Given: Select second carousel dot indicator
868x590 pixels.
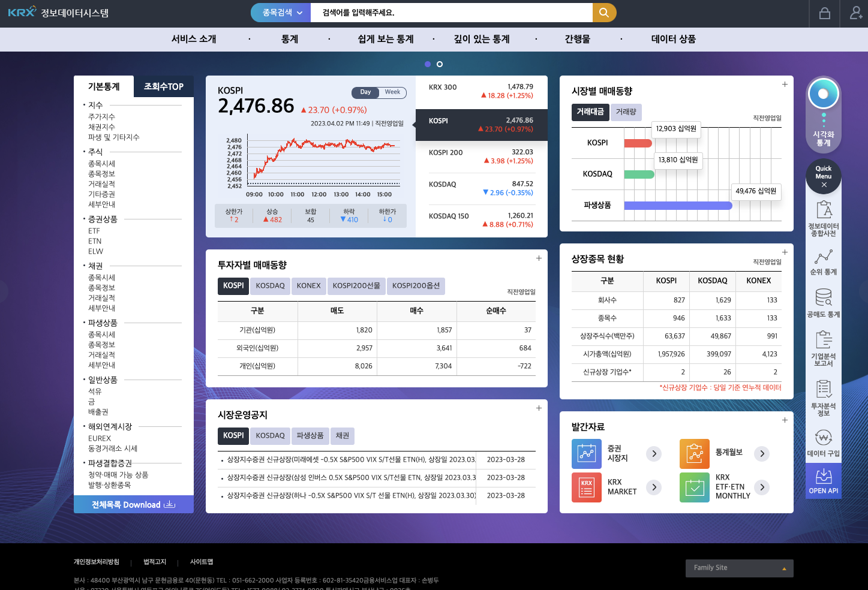Looking at the screenshot, I should point(440,64).
